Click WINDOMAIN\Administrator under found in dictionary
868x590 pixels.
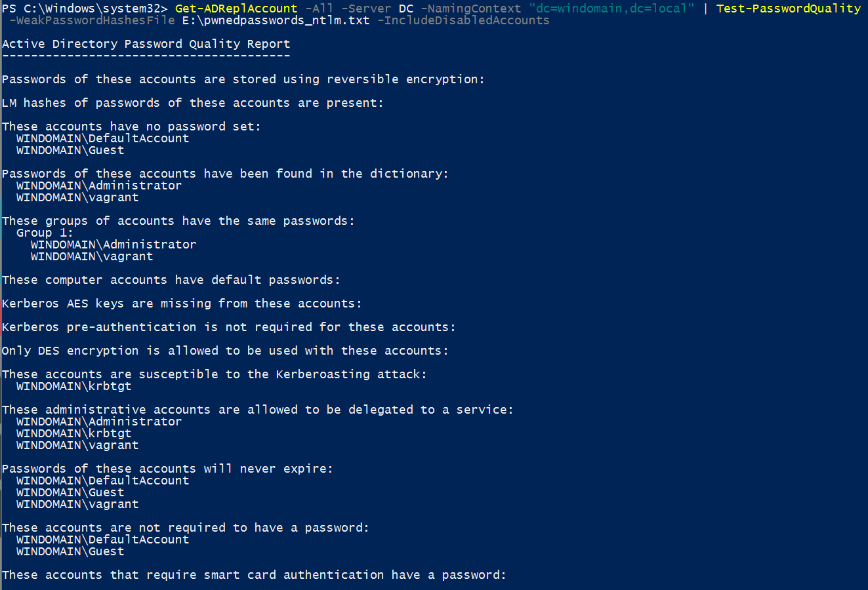pyautogui.click(x=99, y=186)
